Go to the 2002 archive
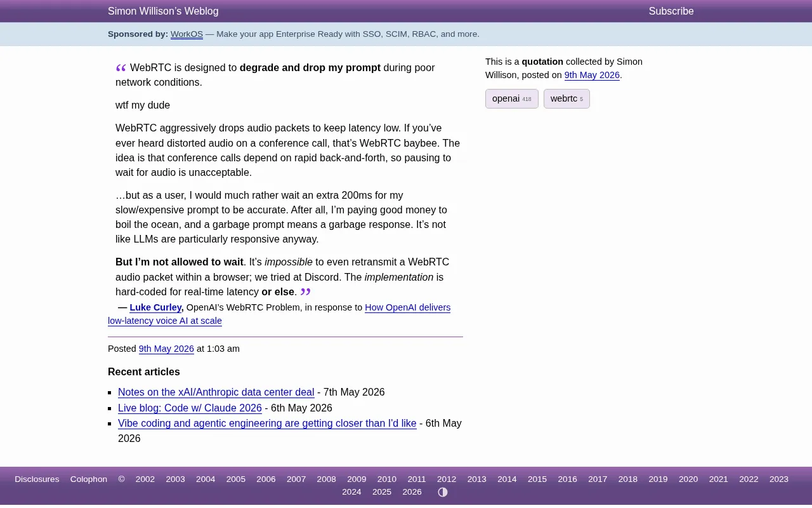Image resolution: width=812 pixels, height=508 pixels. coord(145,479)
